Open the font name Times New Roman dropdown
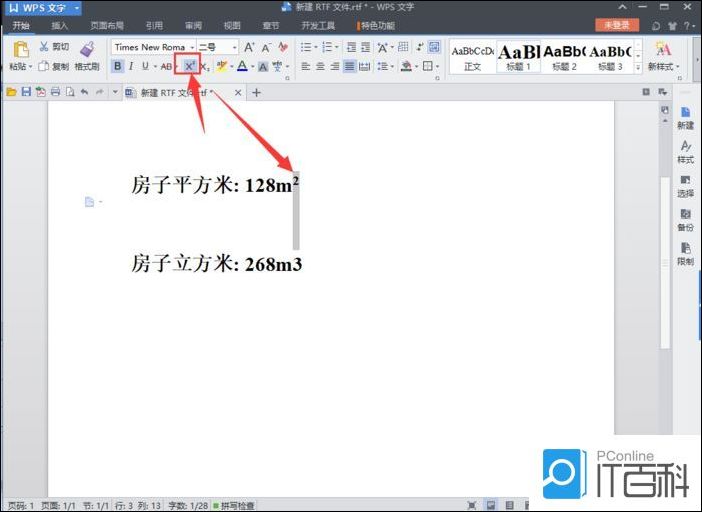Screen dimensions: 702x512 point(192,47)
